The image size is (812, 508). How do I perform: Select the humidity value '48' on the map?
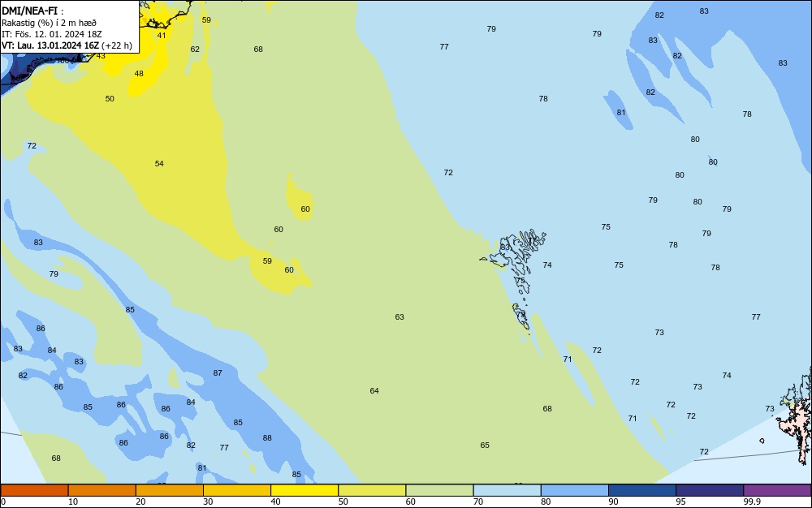139,74
